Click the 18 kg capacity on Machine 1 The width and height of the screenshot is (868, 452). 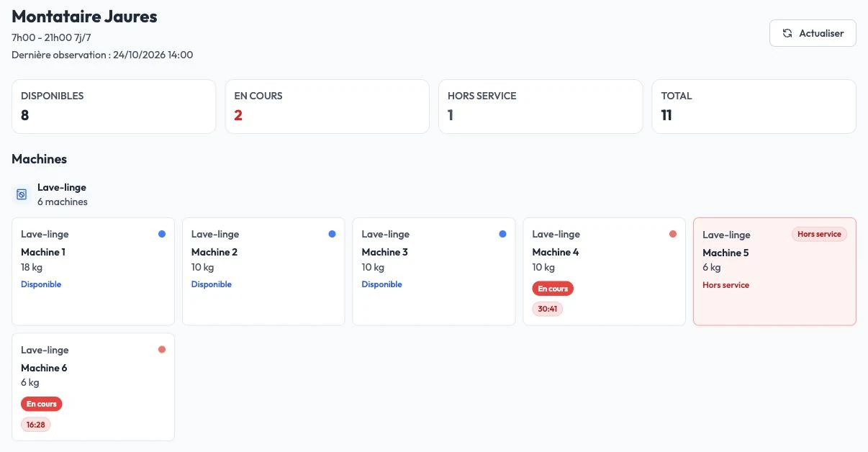point(32,267)
